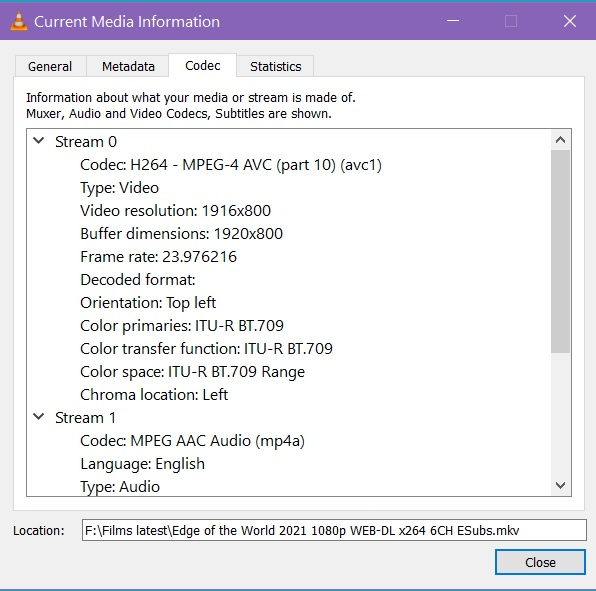Open the Statistics tab

[276, 67]
